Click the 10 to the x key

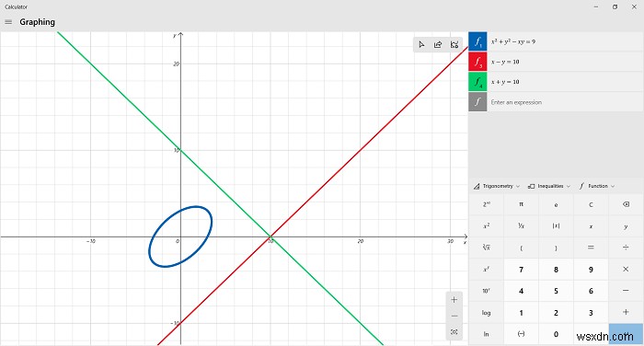click(487, 291)
